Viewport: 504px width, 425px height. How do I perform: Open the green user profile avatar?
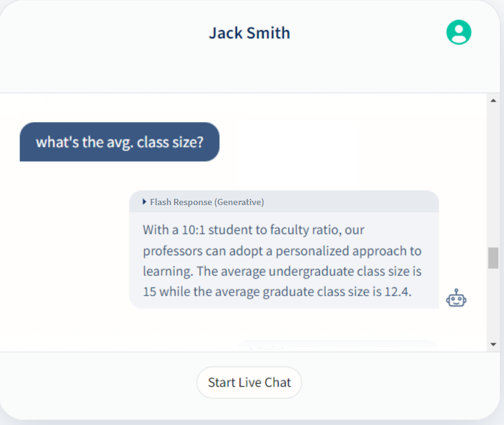[458, 32]
